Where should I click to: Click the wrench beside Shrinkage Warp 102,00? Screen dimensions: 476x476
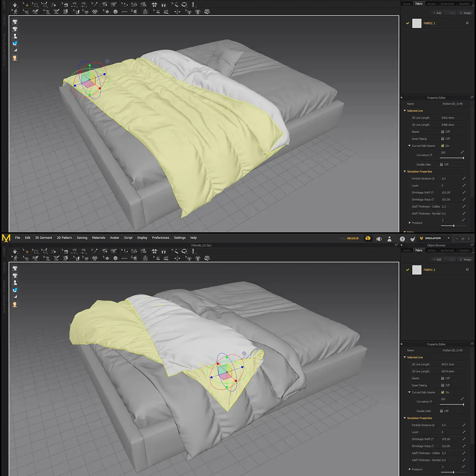point(464,446)
